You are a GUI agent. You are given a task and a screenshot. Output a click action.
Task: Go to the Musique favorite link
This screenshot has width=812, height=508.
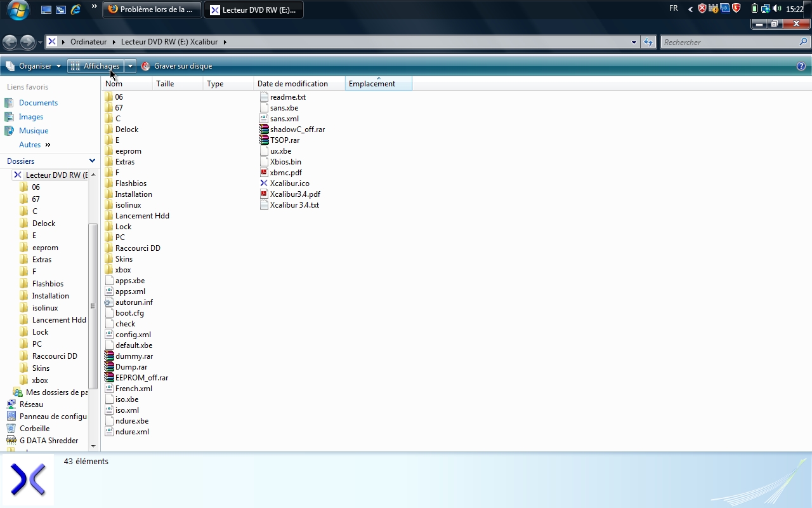coord(34,131)
